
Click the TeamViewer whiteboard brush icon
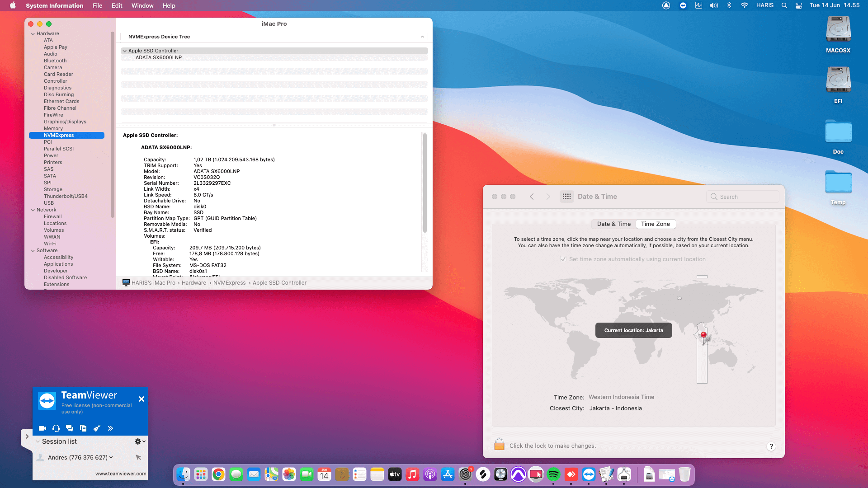(97, 428)
